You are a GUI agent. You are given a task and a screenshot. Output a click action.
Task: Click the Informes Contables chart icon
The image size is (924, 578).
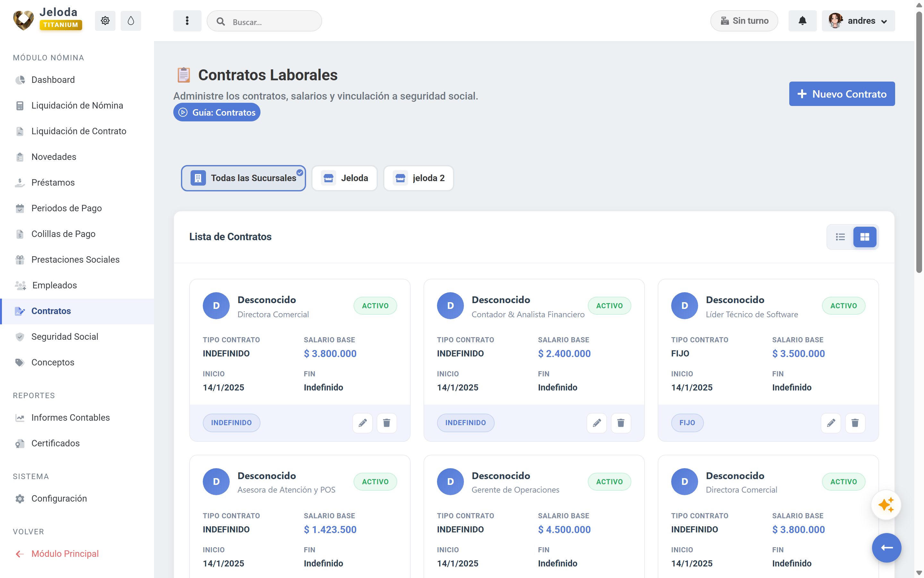pyautogui.click(x=20, y=418)
